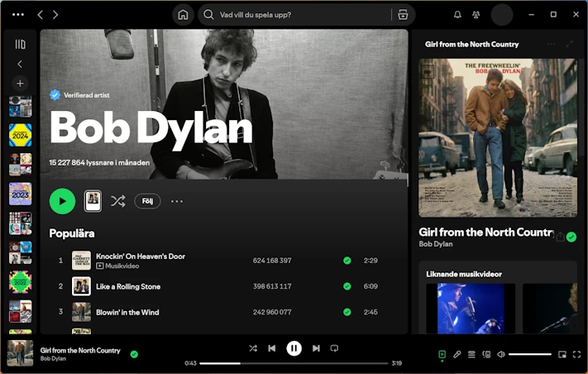Click Like a Rolling Stone album cover
588x374 pixels.
click(81, 286)
